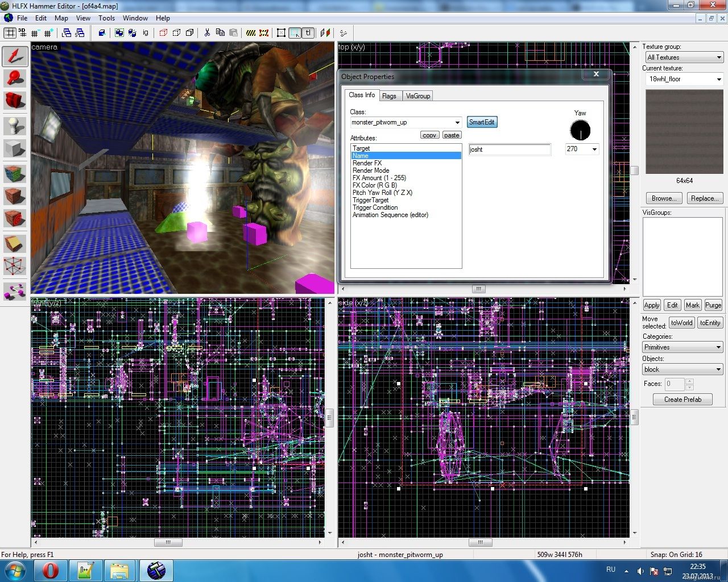The width and height of the screenshot is (728, 582).
Task: Open the Categories Primitives dropdown
Action: click(x=682, y=347)
